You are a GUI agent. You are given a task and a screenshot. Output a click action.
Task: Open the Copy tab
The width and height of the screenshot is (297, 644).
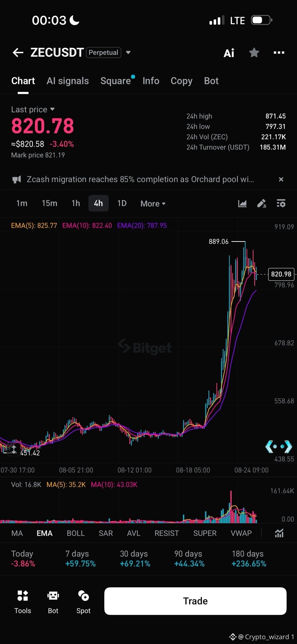pyautogui.click(x=182, y=81)
